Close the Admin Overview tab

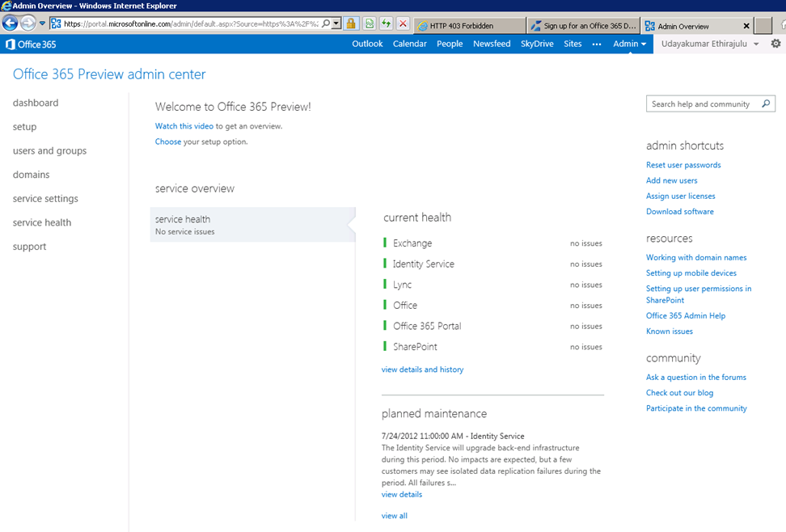pyautogui.click(x=746, y=26)
